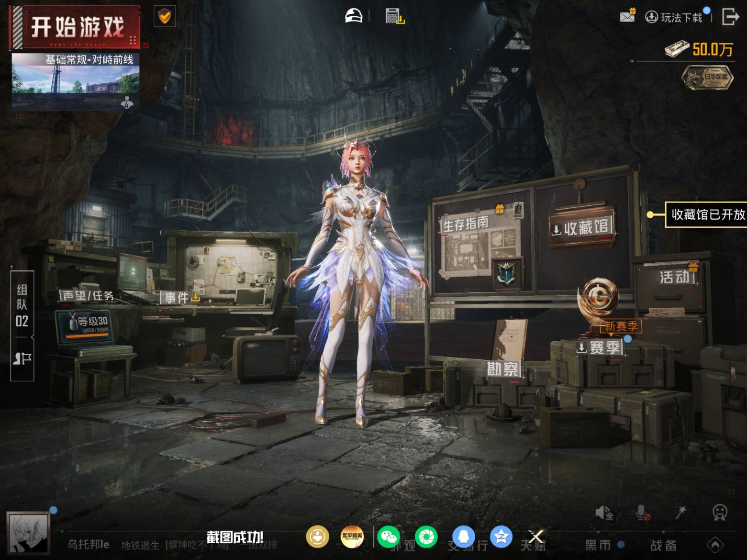747x560 pixels.
Task: Click the exit door icon
Action: pos(730,16)
